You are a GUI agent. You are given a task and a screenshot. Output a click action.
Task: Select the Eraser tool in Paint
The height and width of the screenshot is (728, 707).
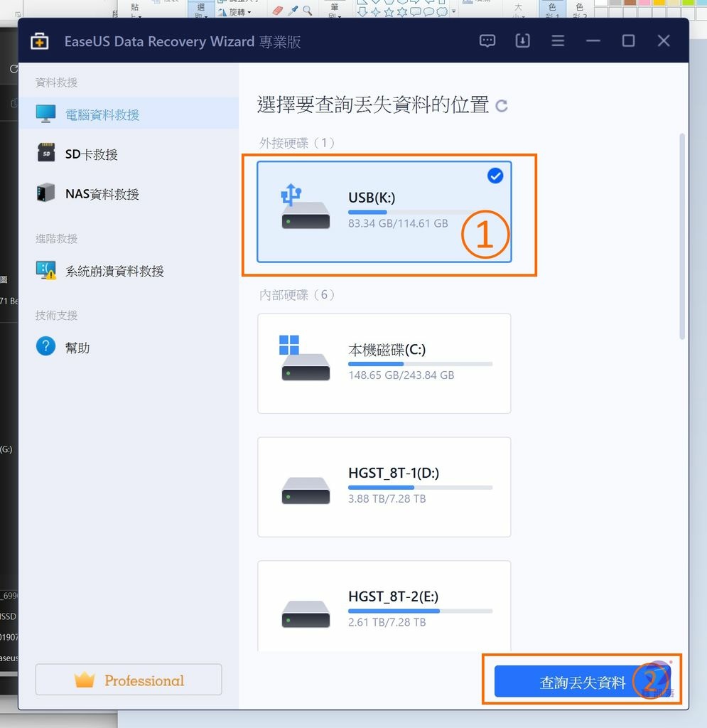(277, 10)
